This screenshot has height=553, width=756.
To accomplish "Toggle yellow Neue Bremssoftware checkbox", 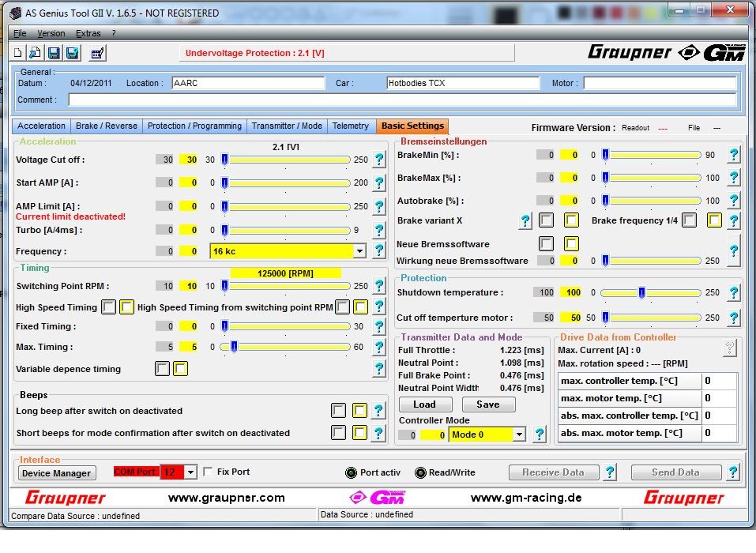I will tap(571, 243).
